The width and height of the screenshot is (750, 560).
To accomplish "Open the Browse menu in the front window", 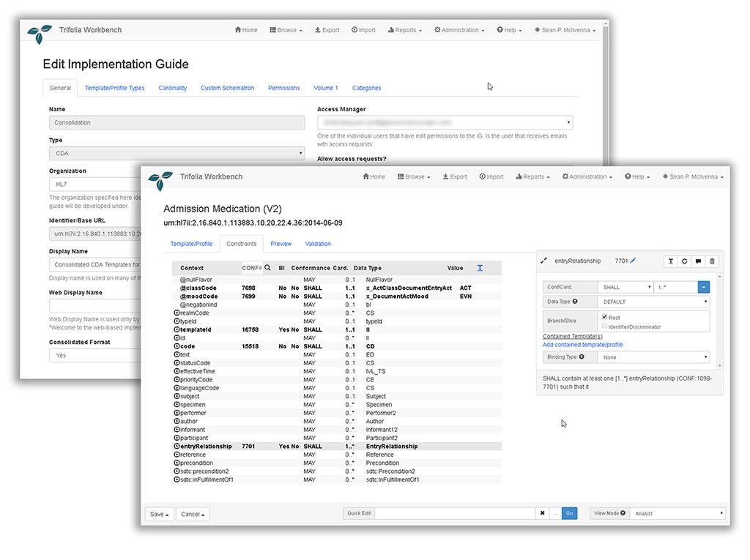I will (414, 176).
